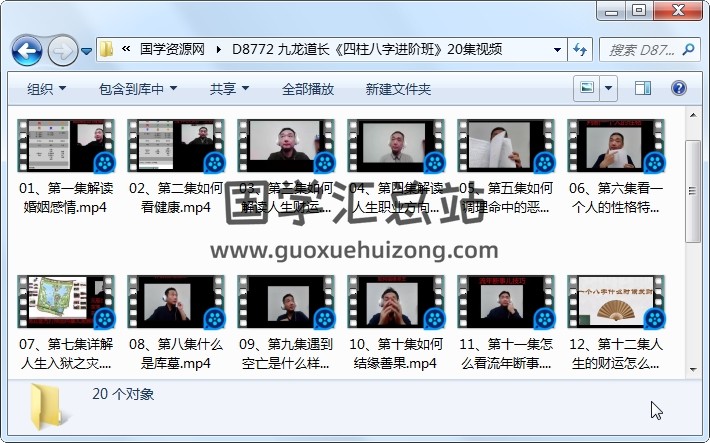The image size is (710, 443).
Task: Click file name 11、第十一集怎么看流年断事
Action: (506, 354)
